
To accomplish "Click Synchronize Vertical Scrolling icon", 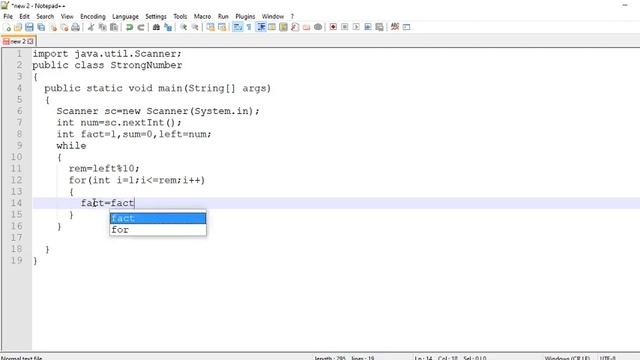I will [210, 27].
